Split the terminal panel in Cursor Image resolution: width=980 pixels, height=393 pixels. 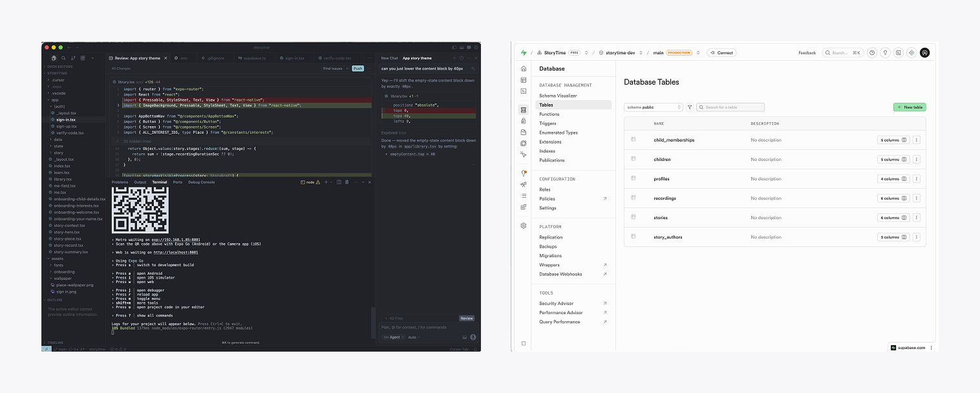pyautogui.click(x=339, y=182)
